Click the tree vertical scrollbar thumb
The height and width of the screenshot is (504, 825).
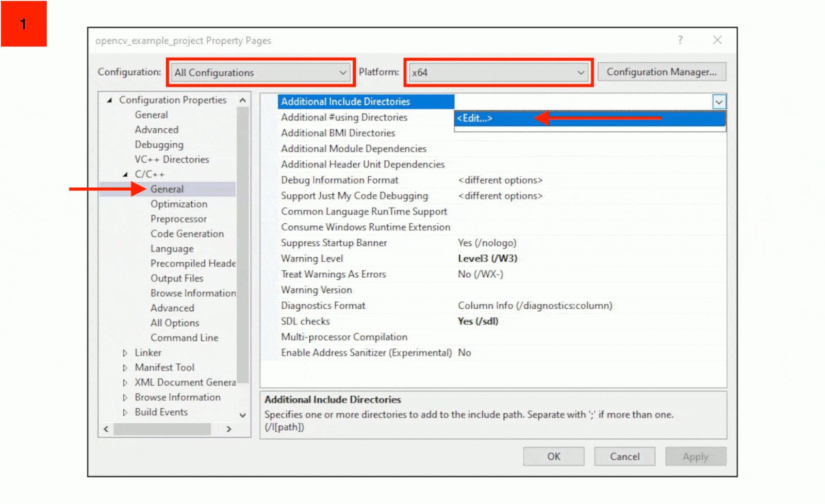point(243,245)
